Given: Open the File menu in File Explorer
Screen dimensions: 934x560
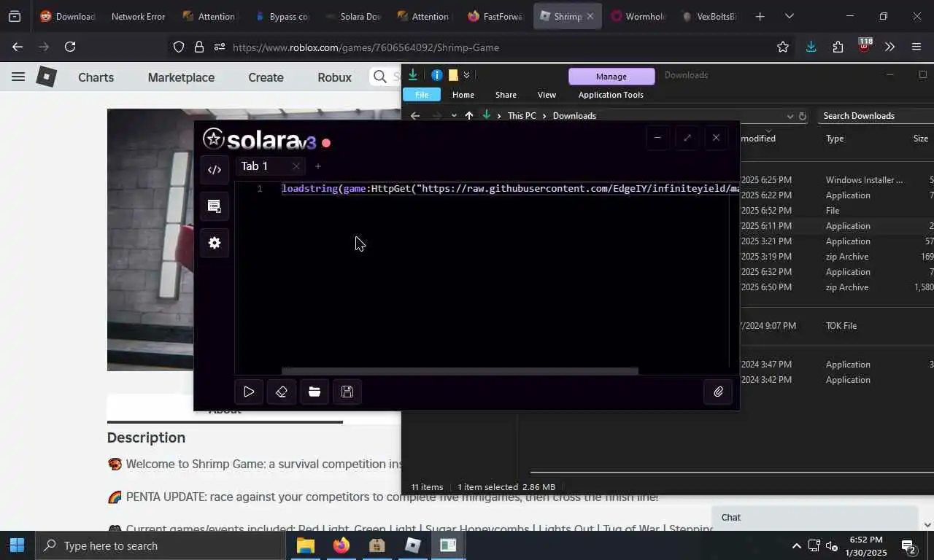Looking at the screenshot, I should click(x=422, y=95).
